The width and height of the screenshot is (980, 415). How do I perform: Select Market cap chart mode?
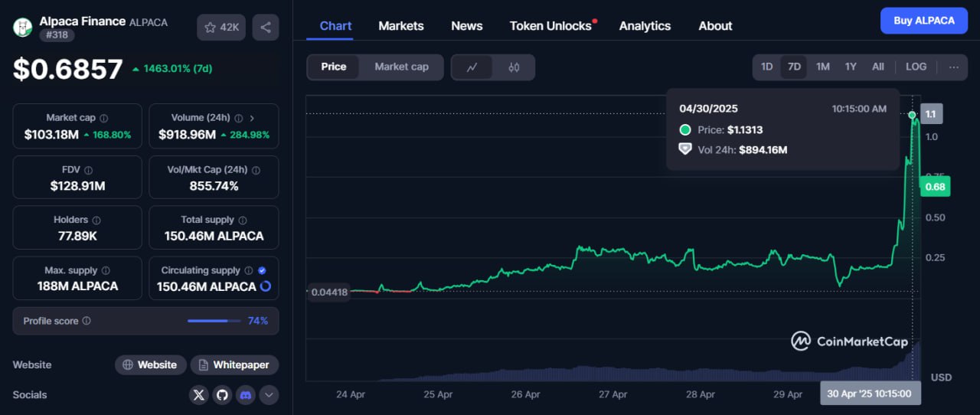tap(401, 67)
